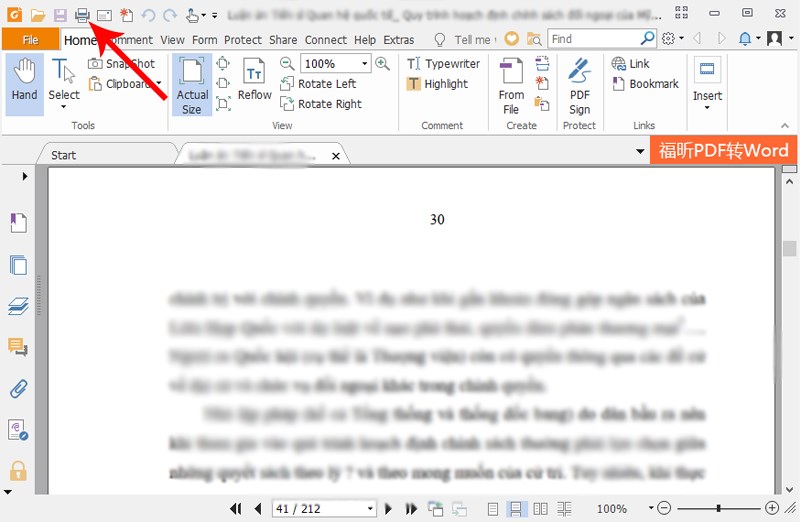Image resolution: width=800 pixels, height=522 pixels.
Task: Open the PDF Sign tool
Action: coord(580,85)
